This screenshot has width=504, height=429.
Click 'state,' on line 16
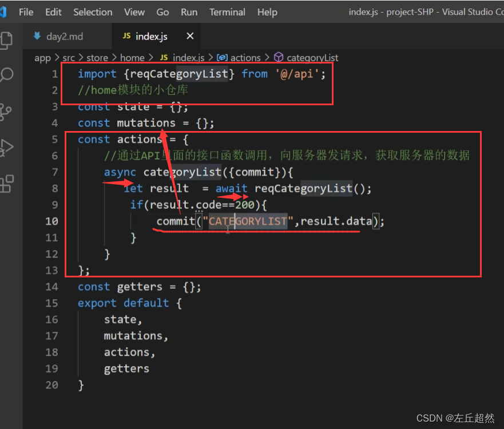[123, 320]
